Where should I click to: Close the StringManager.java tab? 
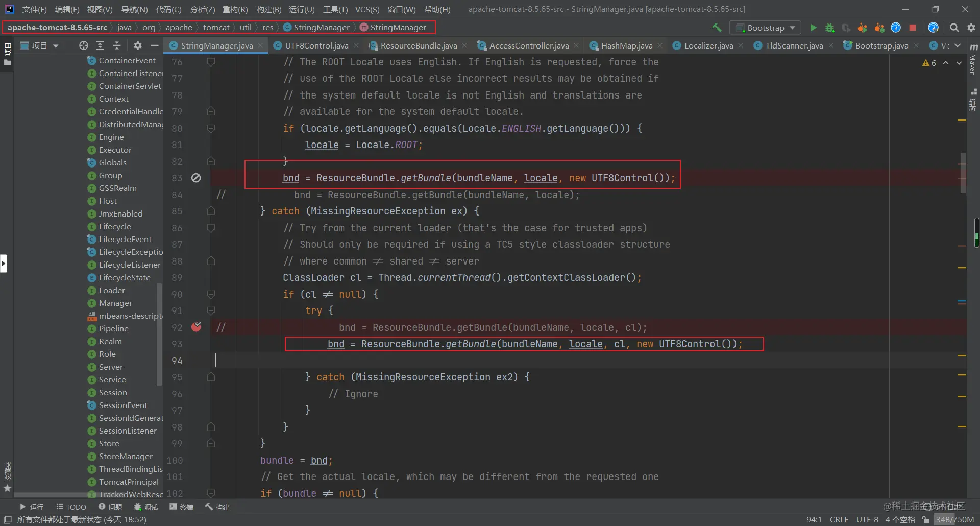click(260, 45)
